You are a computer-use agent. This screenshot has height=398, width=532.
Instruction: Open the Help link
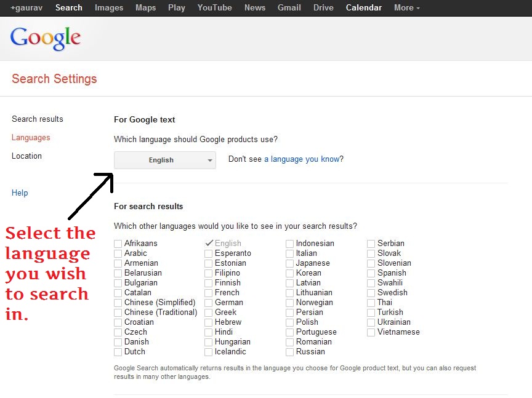pyautogui.click(x=20, y=193)
